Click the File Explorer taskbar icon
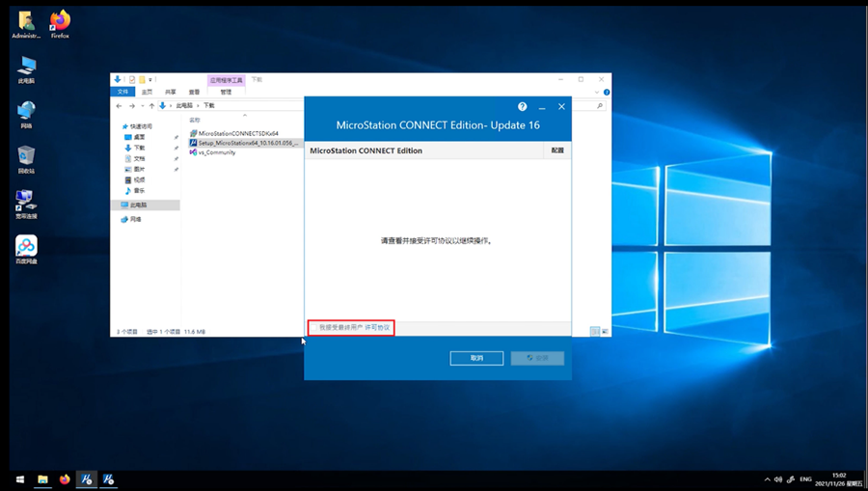The image size is (868, 491). point(42,479)
